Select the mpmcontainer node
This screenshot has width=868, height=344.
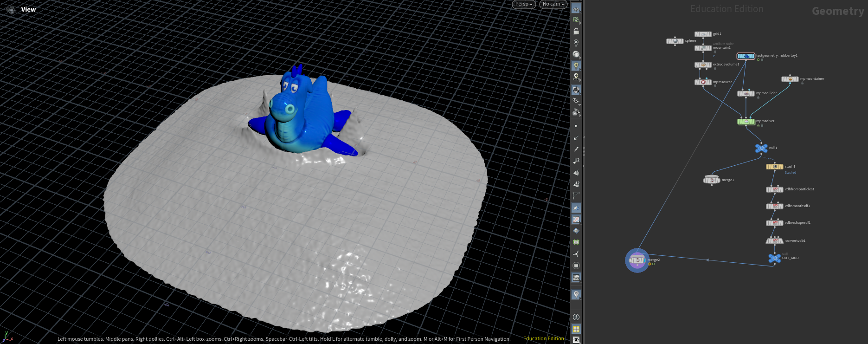790,79
